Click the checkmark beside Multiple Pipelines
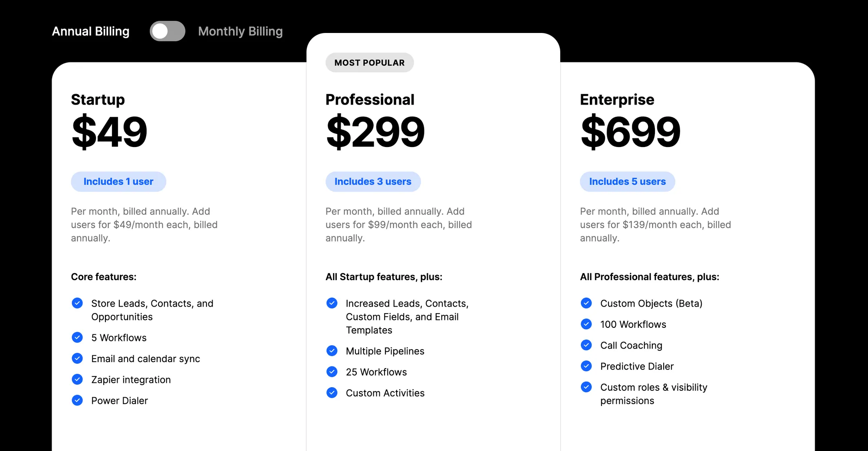This screenshot has height=451, width=868. click(332, 351)
